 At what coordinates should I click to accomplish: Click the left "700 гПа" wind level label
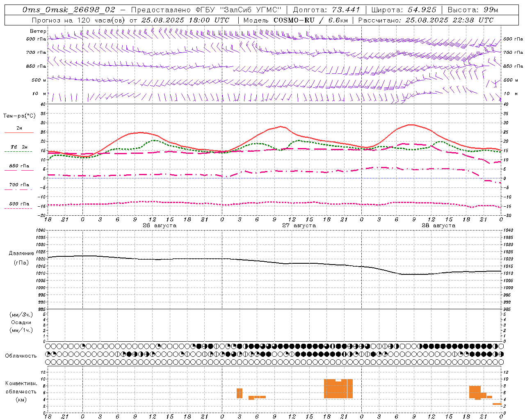(x=36, y=52)
